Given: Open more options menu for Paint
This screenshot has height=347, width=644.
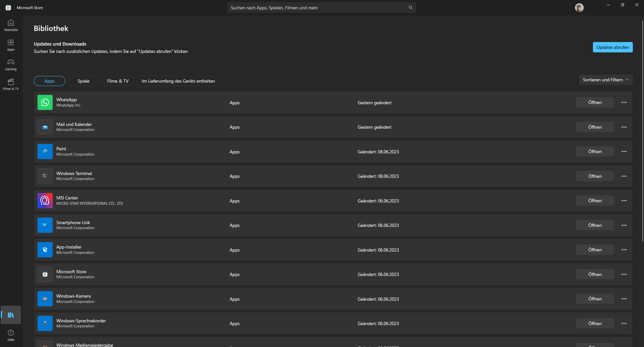Looking at the screenshot, I should [624, 152].
